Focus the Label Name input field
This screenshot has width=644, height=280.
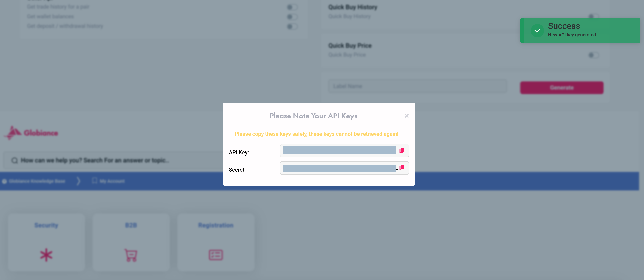click(418, 86)
